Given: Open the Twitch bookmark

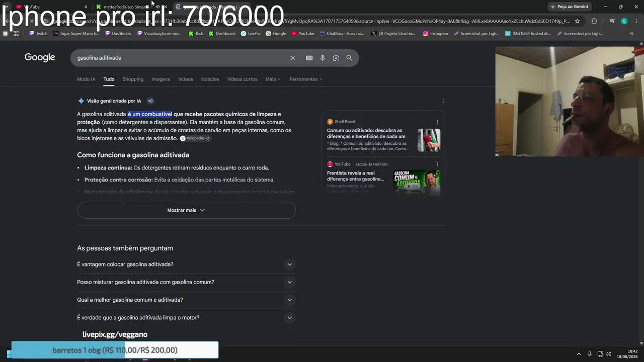Looking at the screenshot, I should coord(38,34).
